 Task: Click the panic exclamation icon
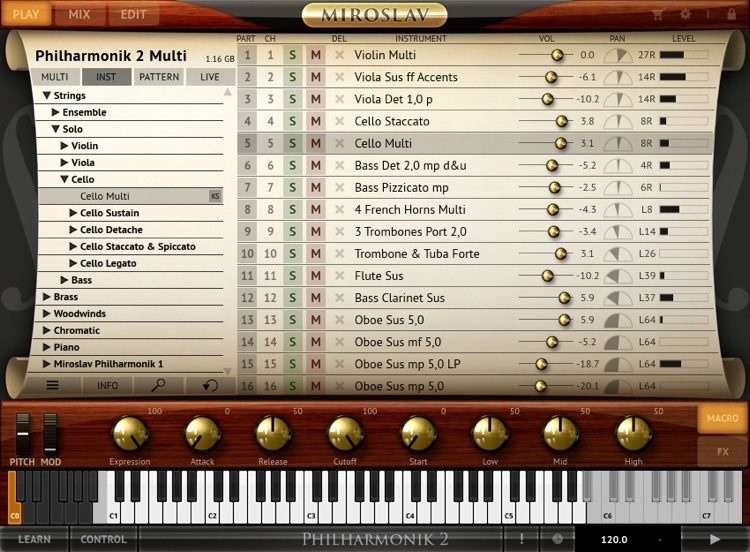(x=521, y=539)
